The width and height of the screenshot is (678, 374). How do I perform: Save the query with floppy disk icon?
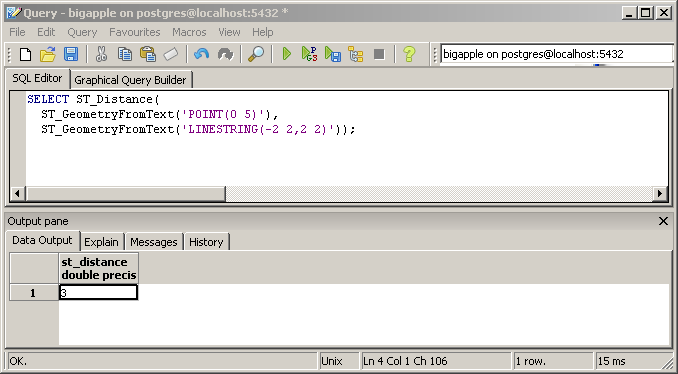click(x=70, y=54)
